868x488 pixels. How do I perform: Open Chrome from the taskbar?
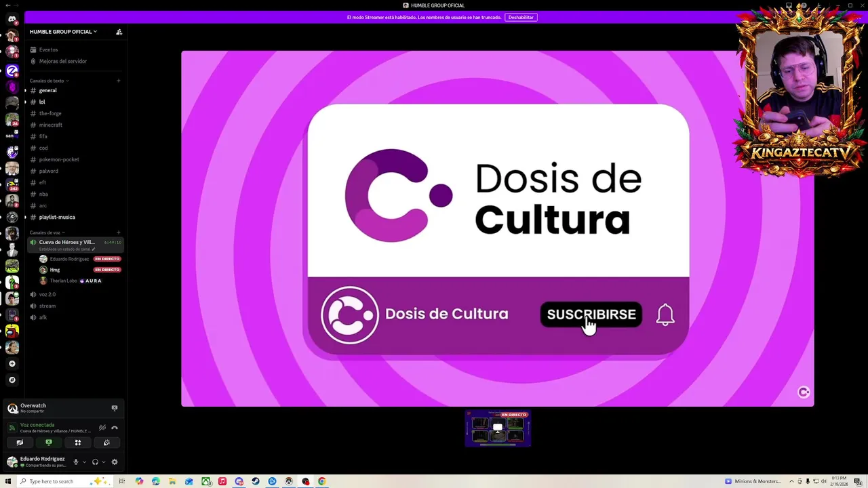[322, 481]
